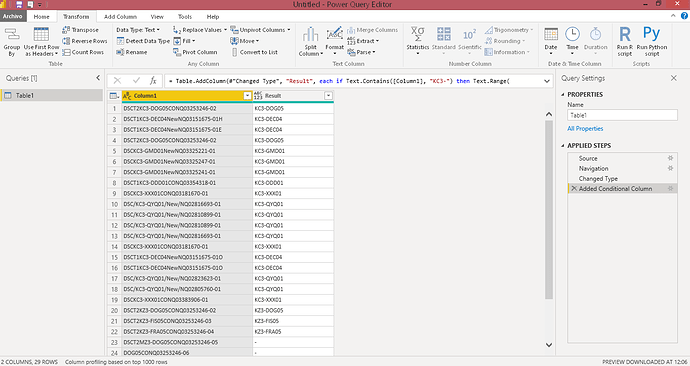Switch to the Add Column tab
The height and width of the screenshot is (366, 690).
(x=120, y=17)
